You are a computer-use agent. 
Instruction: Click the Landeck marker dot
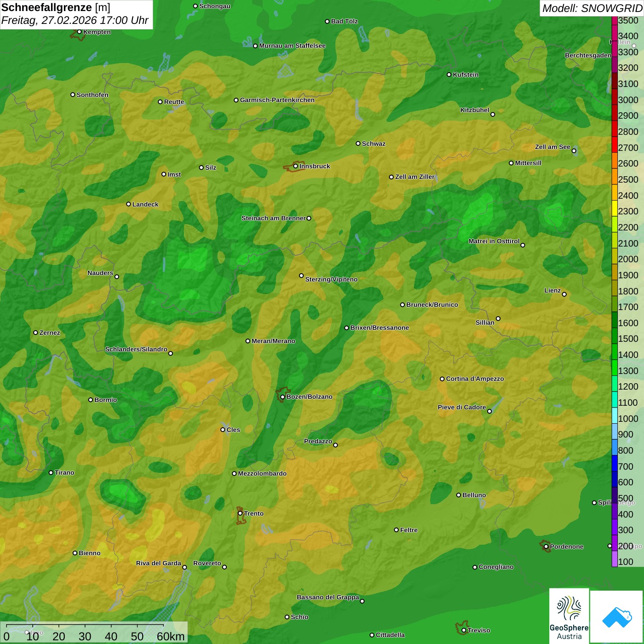[128, 204]
